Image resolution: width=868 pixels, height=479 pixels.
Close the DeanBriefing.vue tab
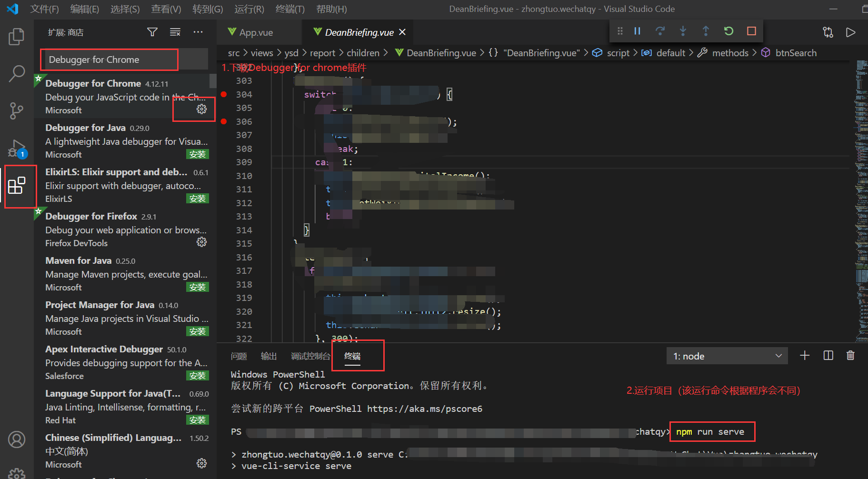(402, 32)
